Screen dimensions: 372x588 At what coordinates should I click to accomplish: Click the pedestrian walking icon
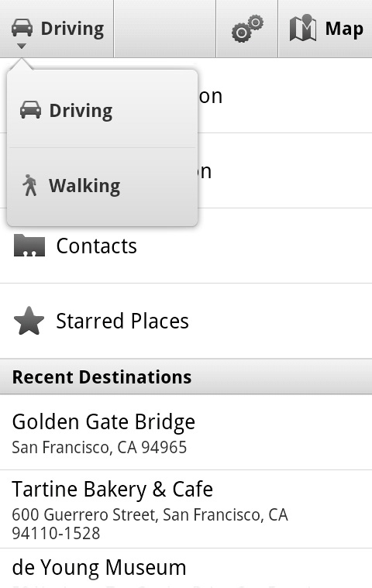[x=29, y=185]
